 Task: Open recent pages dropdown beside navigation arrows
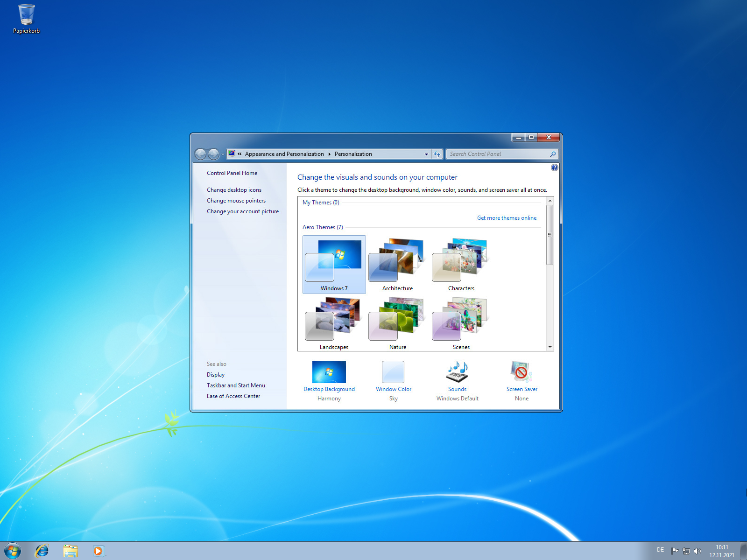click(x=223, y=154)
